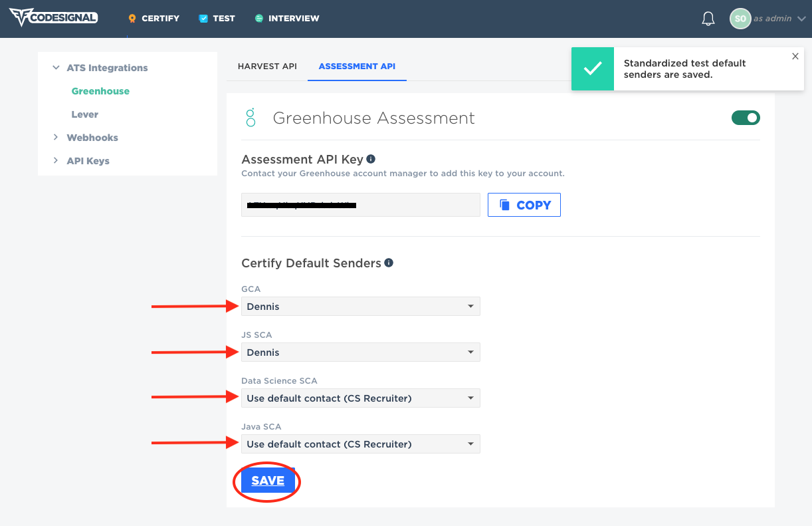This screenshot has width=812, height=526.
Task: Click the Test checkmark icon
Action: tap(203, 19)
